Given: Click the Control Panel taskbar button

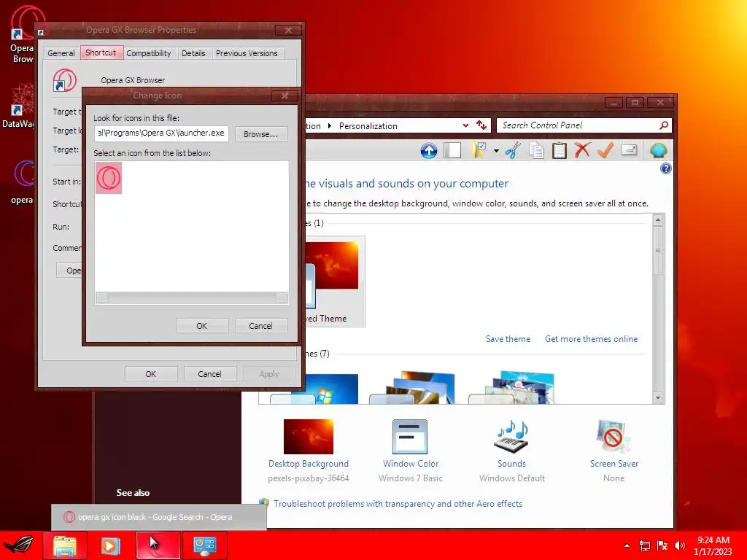Looking at the screenshot, I should [x=204, y=545].
